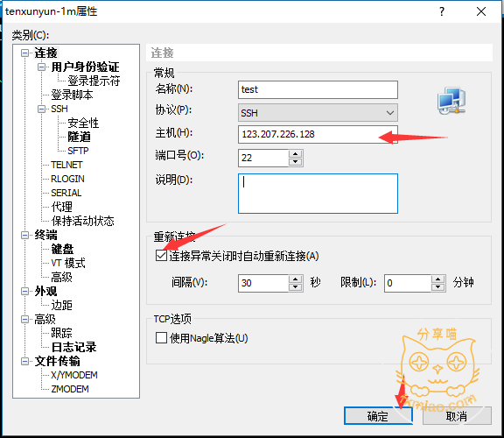Decrease limit minutes with down arrow

(x=437, y=287)
